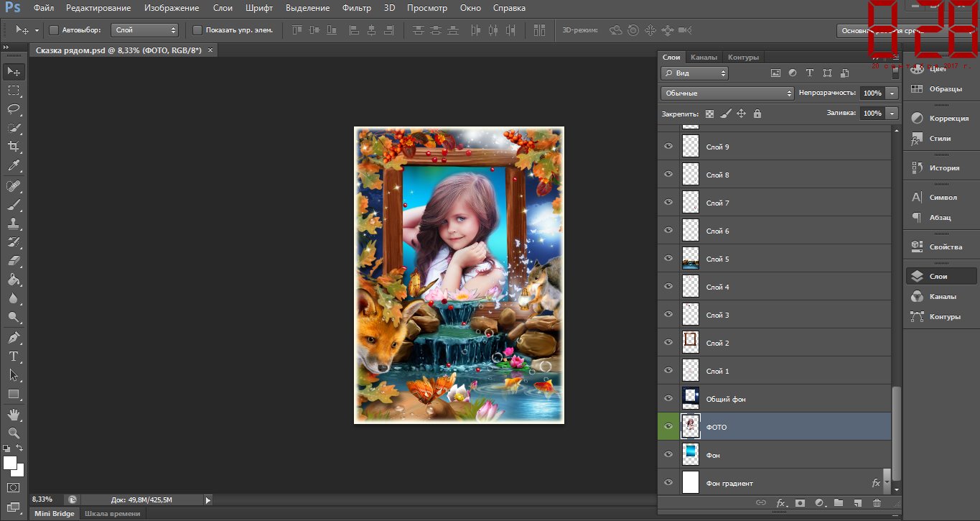The image size is (980, 521).
Task: Lock all layer attributes
Action: 757,114
